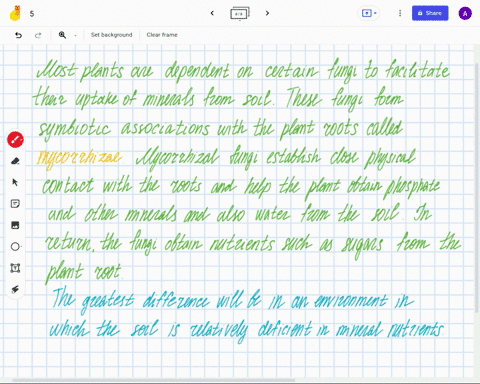Open the zoom level dropdown arrow
This screenshot has height=384, width=480.
click(75, 35)
